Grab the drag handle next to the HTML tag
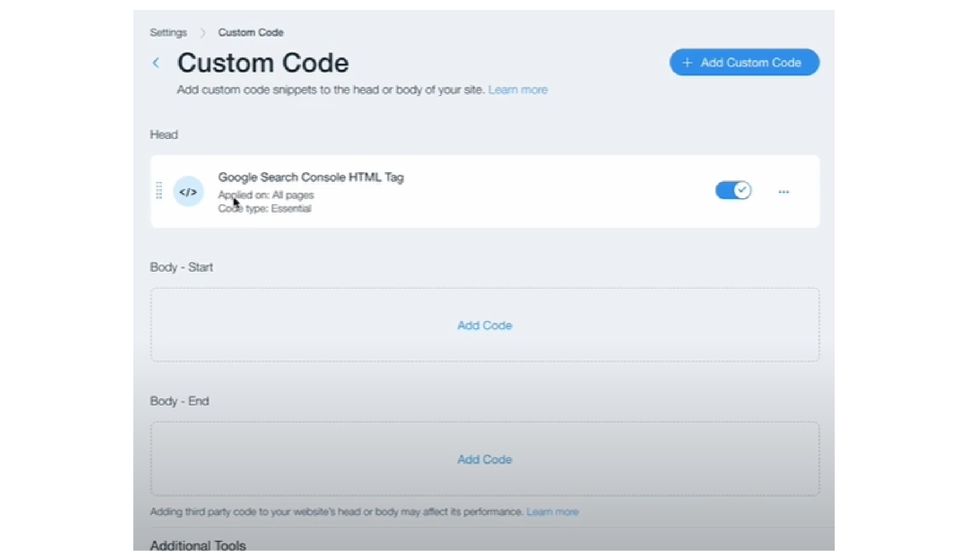The image size is (968, 560). coord(159,191)
